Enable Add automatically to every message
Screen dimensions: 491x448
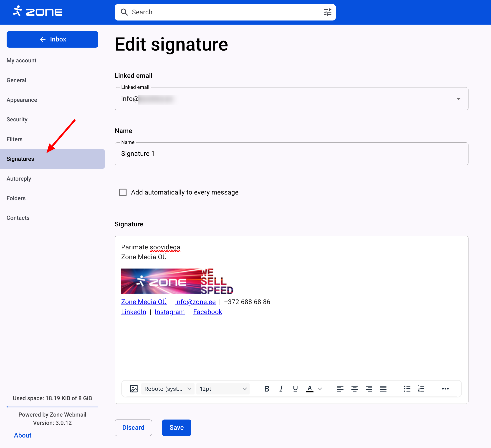(123, 192)
